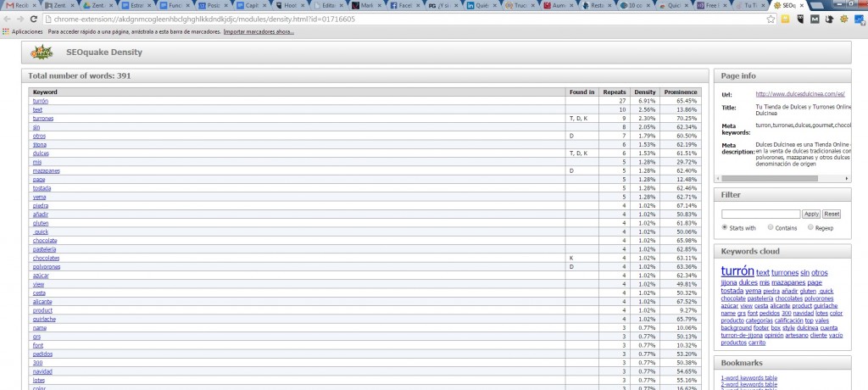Click 'guirlache' keyword in the table

coord(44,319)
